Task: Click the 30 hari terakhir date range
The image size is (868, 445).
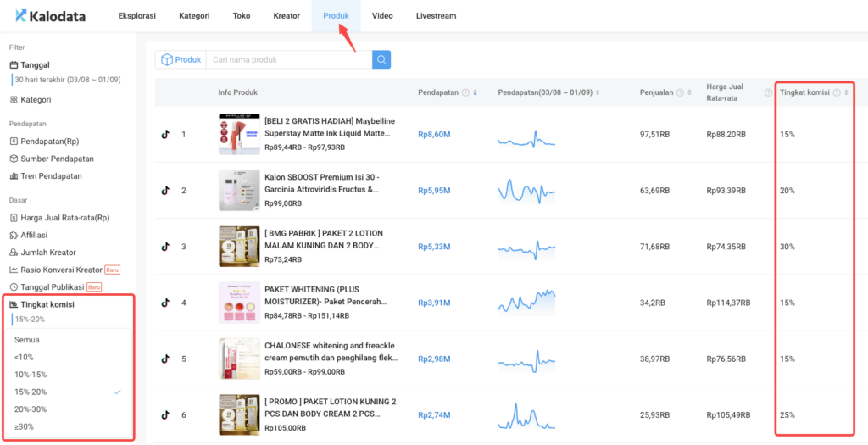Action: point(68,80)
